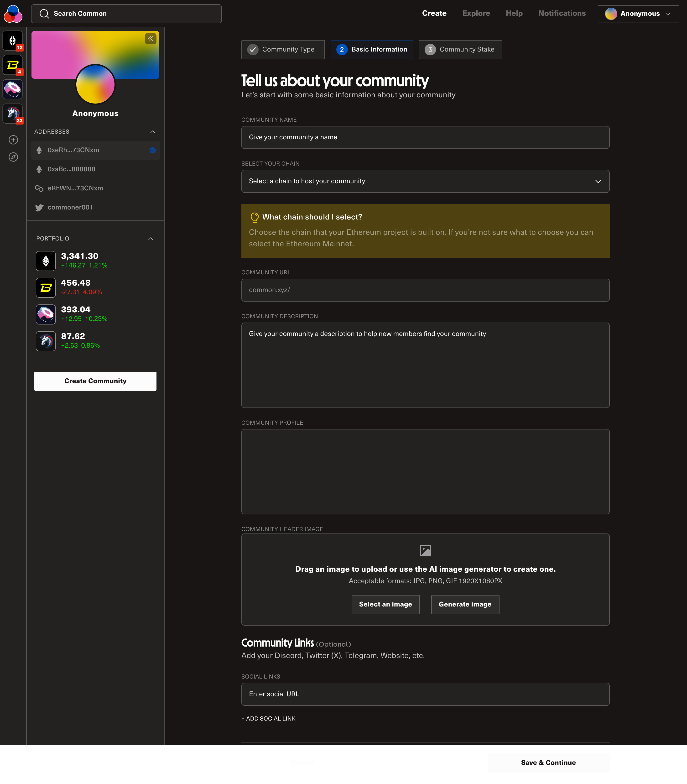The width and height of the screenshot is (687, 784).
Task: Open the Select Your Chain dropdown
Action: (x=425, y=181)
